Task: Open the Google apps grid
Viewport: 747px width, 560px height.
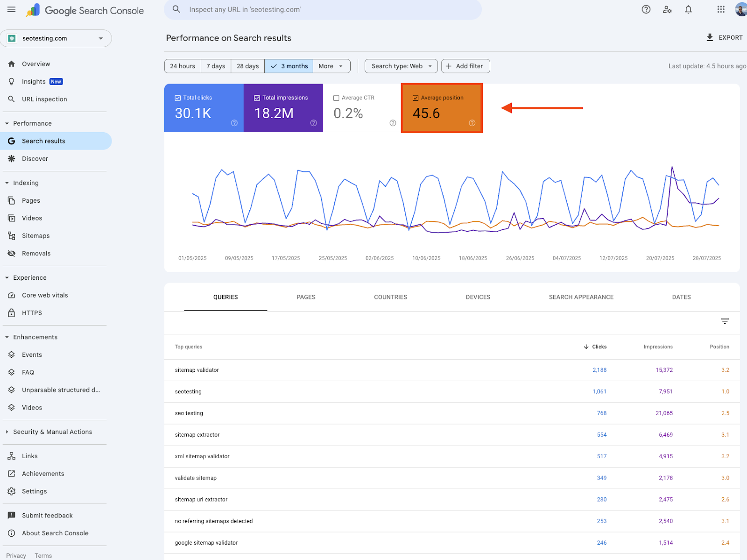Action: tap(720, 9)
